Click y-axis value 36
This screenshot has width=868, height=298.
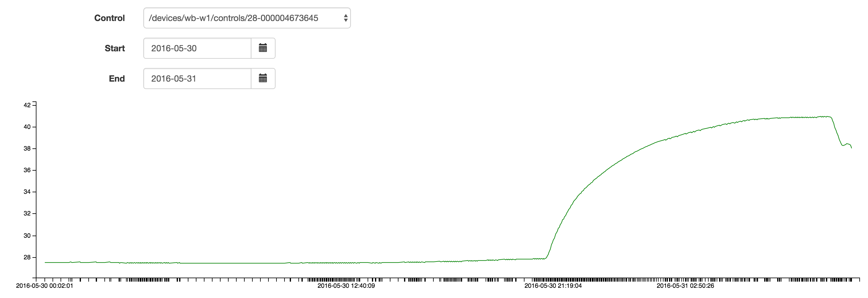tap(27, 170)
